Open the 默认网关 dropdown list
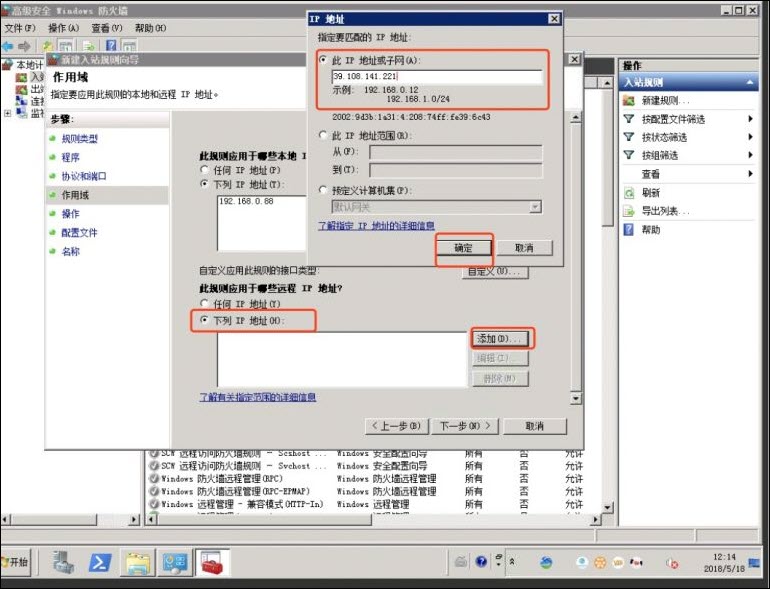The height and width of the screenshot is (589, 770). 535,206
